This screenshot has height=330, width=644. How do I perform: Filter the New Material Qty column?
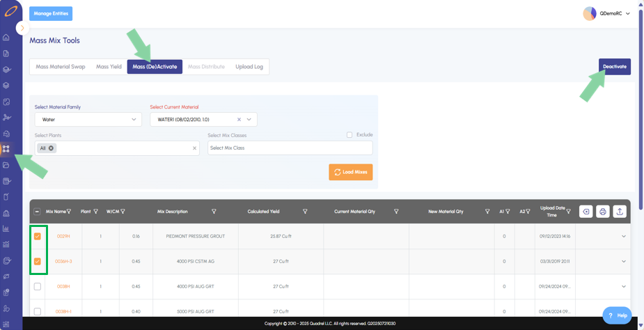pyautogui.click(x=487, y=211)
